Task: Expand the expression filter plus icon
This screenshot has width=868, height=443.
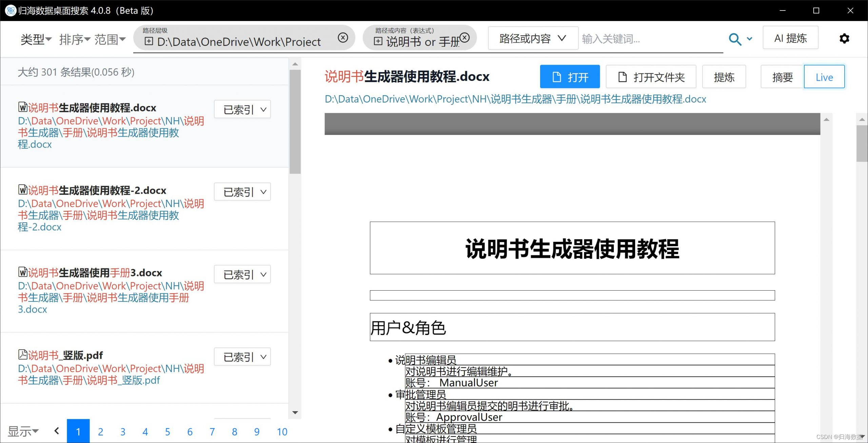Action: tap(378, 41)
